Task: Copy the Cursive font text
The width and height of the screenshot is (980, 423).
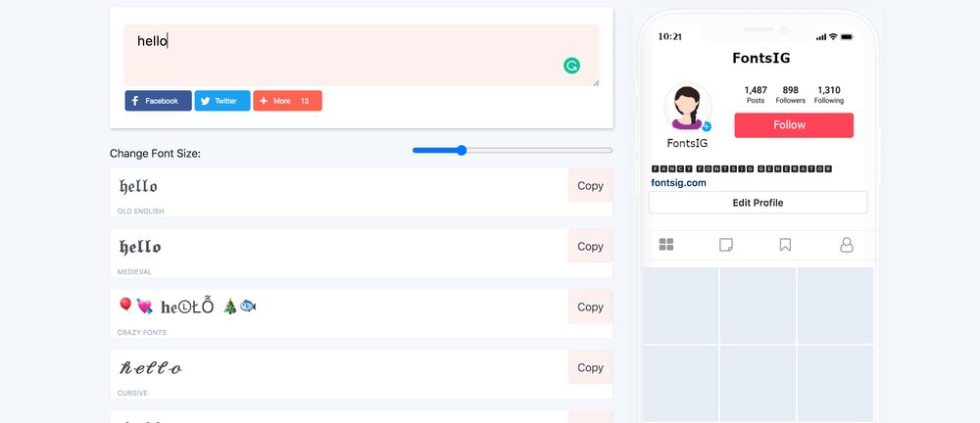Action: coord(590,367)
